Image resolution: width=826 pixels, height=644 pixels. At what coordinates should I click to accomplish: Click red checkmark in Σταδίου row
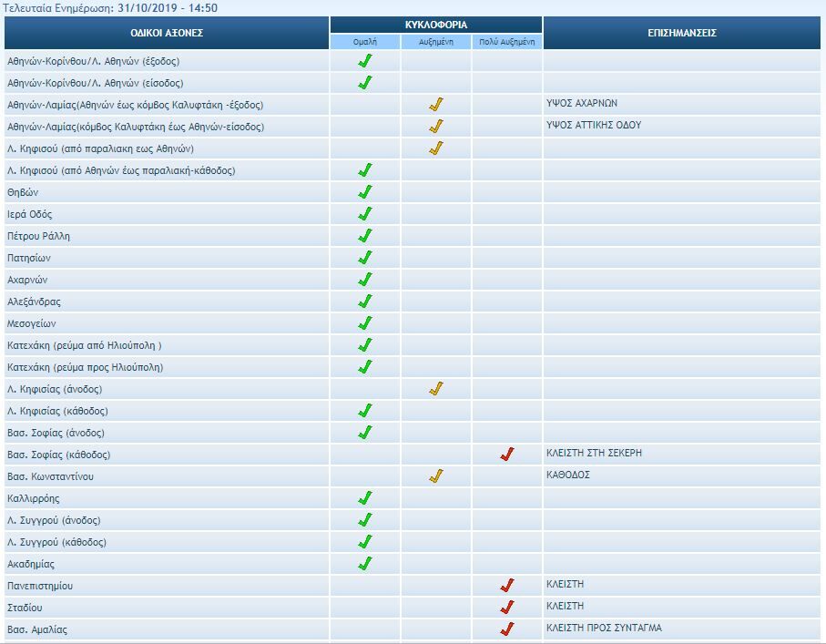(x=507, y=608)
